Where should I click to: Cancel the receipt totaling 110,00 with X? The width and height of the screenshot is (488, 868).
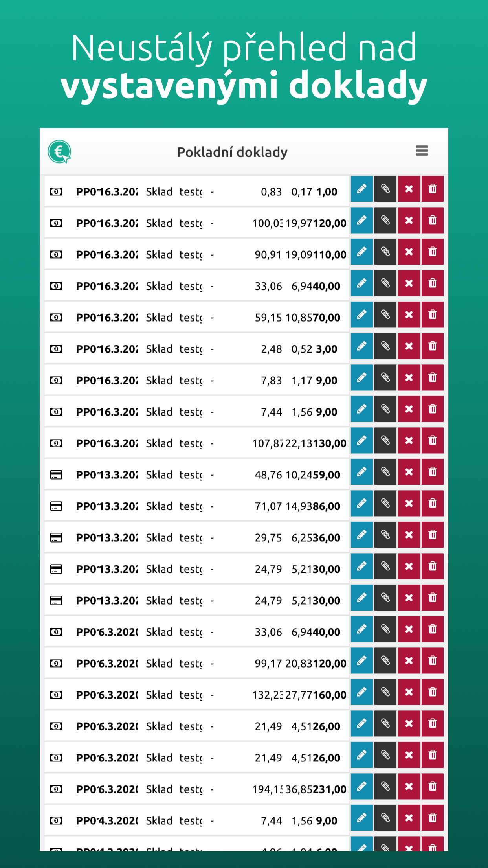[x=409, y=252]
